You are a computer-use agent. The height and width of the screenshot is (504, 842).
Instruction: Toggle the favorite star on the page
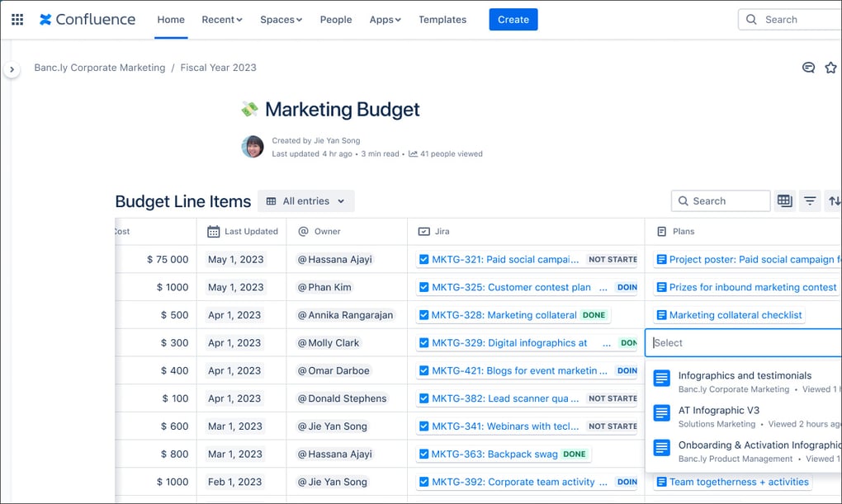pyautogui.click(x=831, y=68)
